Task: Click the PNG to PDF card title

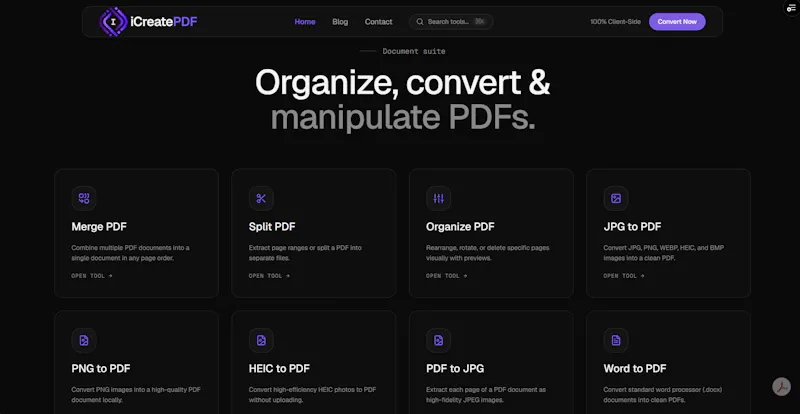Action: [101, 369]
